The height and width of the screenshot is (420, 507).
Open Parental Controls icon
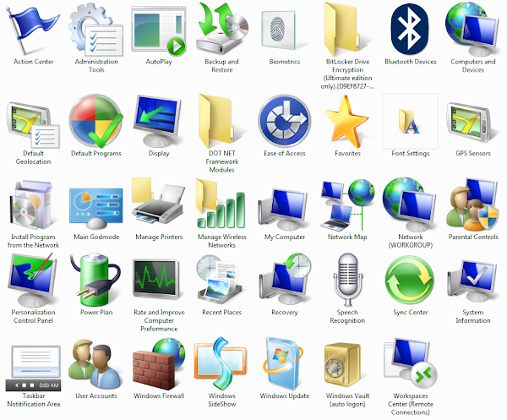tap(472, 204)
